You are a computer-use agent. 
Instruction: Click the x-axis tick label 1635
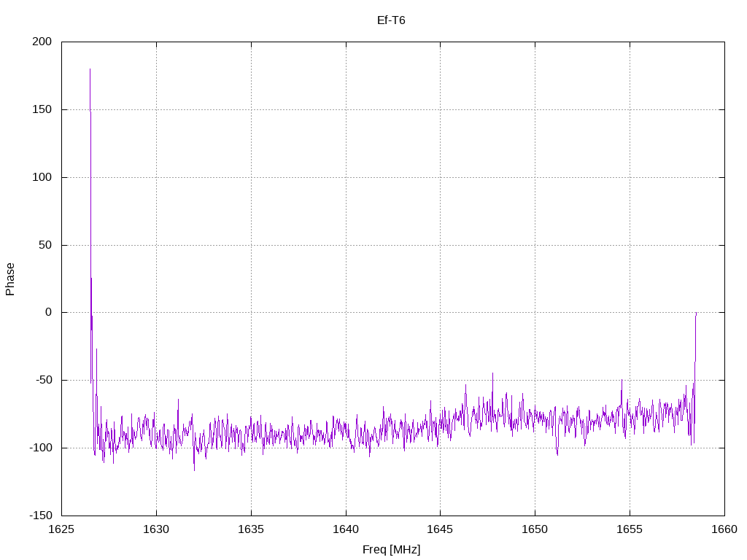tap(251, 529)
